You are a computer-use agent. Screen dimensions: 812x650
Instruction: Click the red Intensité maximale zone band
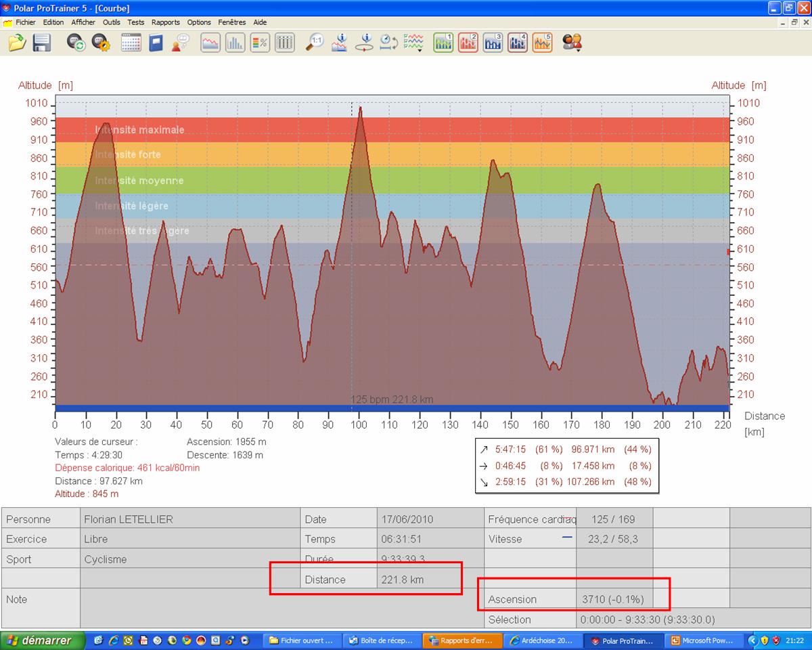[392, 130]
